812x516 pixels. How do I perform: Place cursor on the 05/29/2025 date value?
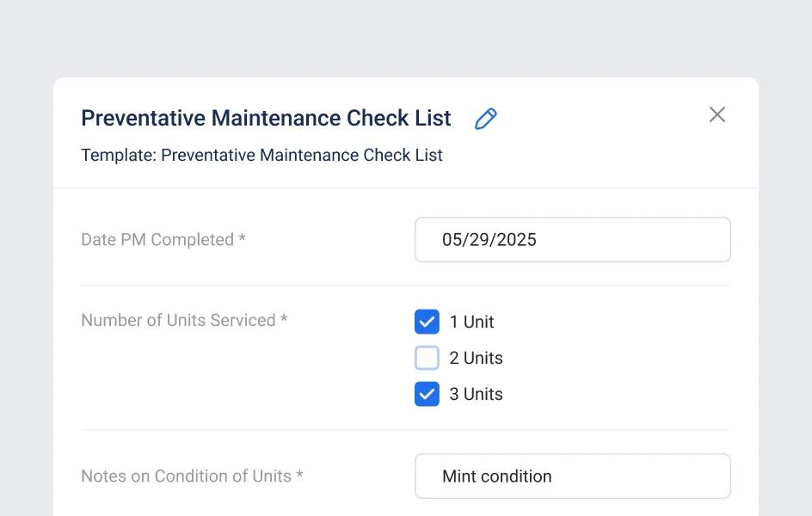pos(489,240)
